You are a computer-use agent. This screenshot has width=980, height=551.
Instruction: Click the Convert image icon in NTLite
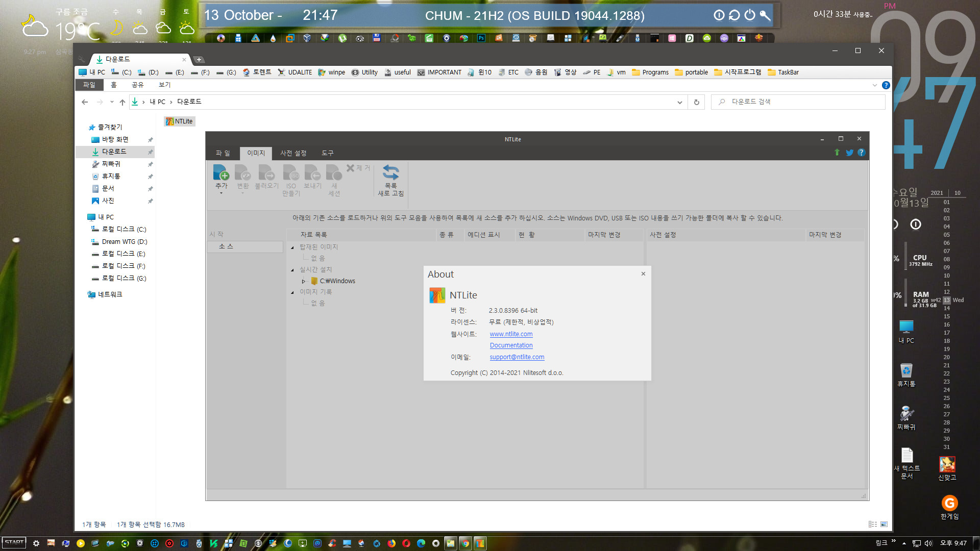[242, 172]
